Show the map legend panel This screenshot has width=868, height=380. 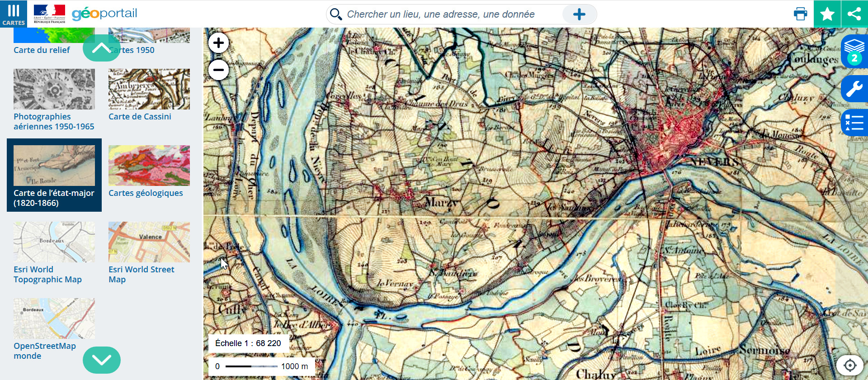click(x=854, y=122)
